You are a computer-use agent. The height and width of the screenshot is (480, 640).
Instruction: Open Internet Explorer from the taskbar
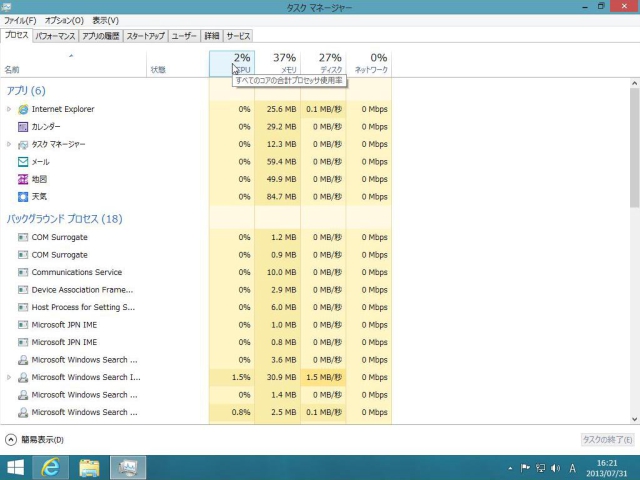(50, 468)
